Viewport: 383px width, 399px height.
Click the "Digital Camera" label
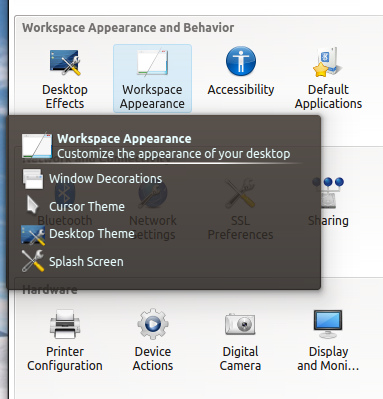(x=240, y=359)
